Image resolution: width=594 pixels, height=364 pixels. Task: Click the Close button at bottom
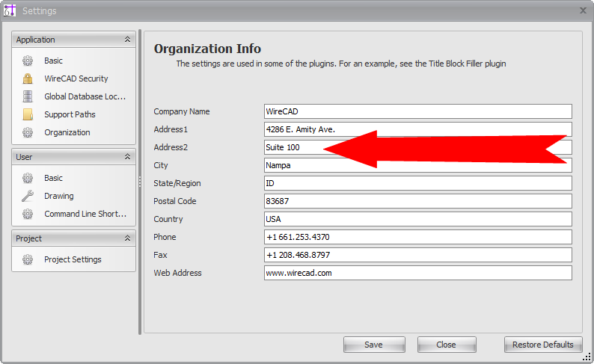[447, 345]
